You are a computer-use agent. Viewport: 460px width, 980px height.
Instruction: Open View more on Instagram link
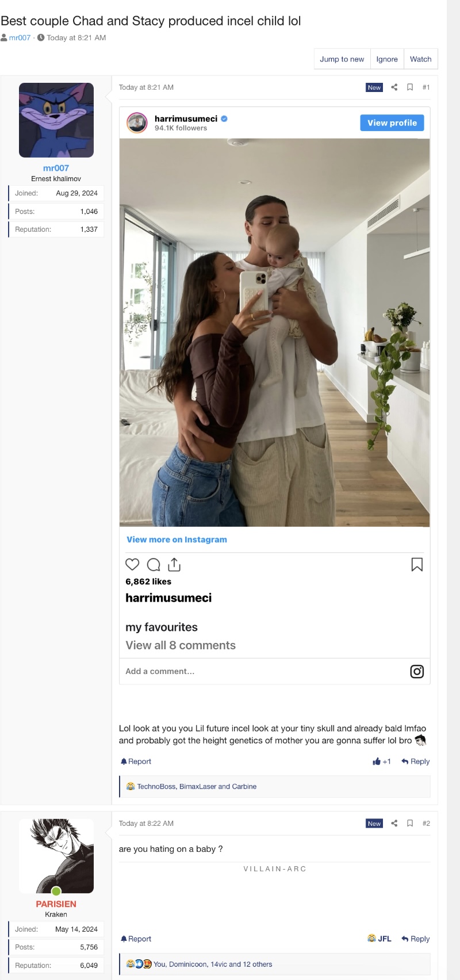(177, 539)
